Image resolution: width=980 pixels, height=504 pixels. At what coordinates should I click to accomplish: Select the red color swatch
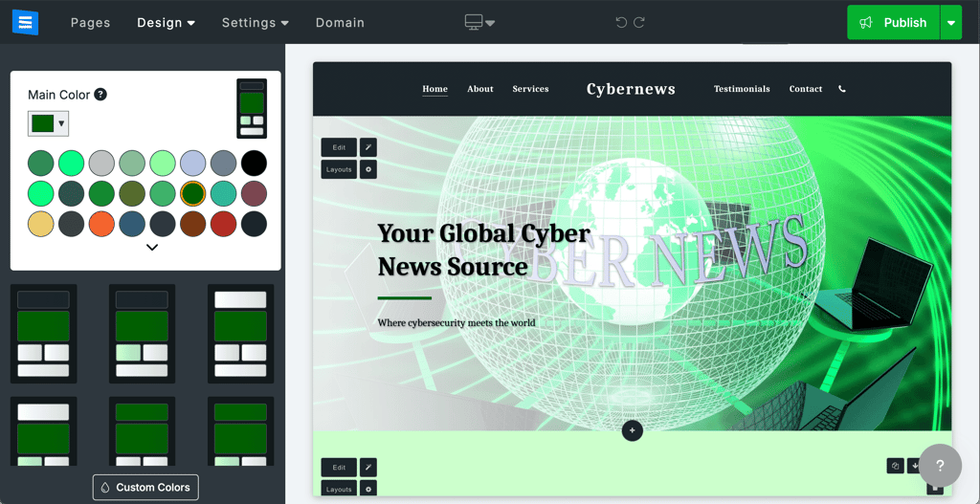(x=223, y=224)
